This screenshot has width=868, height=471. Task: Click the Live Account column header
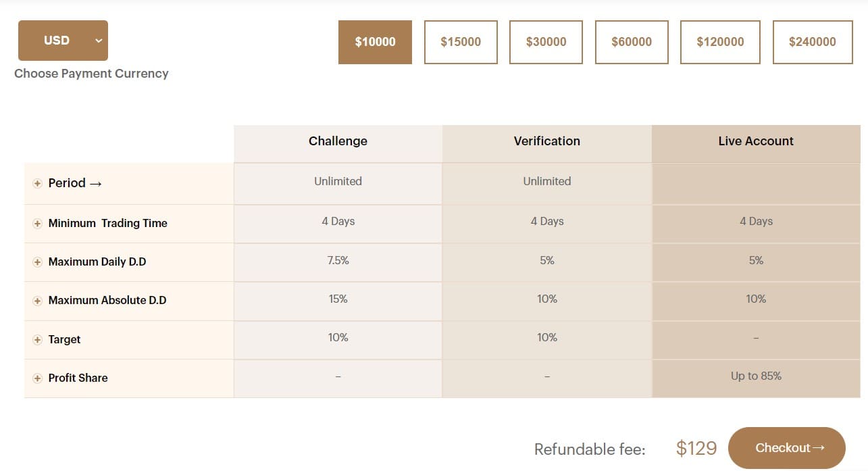[x=755, y=141]
